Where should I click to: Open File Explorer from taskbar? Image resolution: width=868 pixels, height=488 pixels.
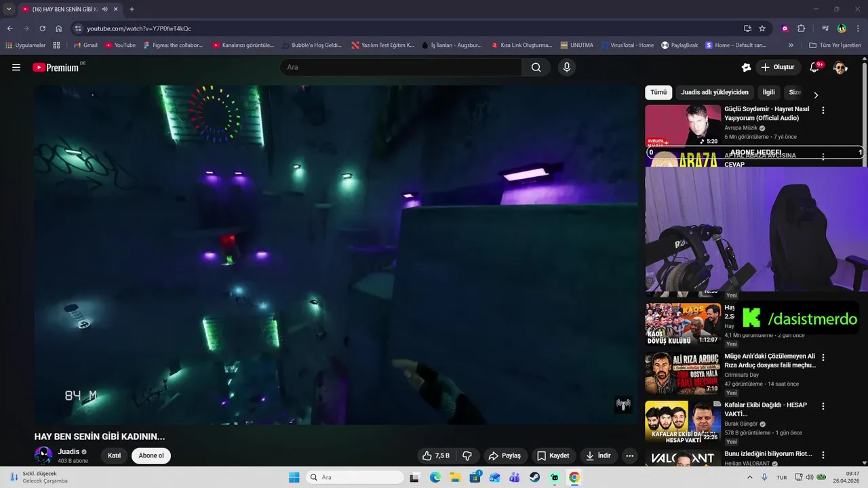pyautogui.click(x=455, y=477)
